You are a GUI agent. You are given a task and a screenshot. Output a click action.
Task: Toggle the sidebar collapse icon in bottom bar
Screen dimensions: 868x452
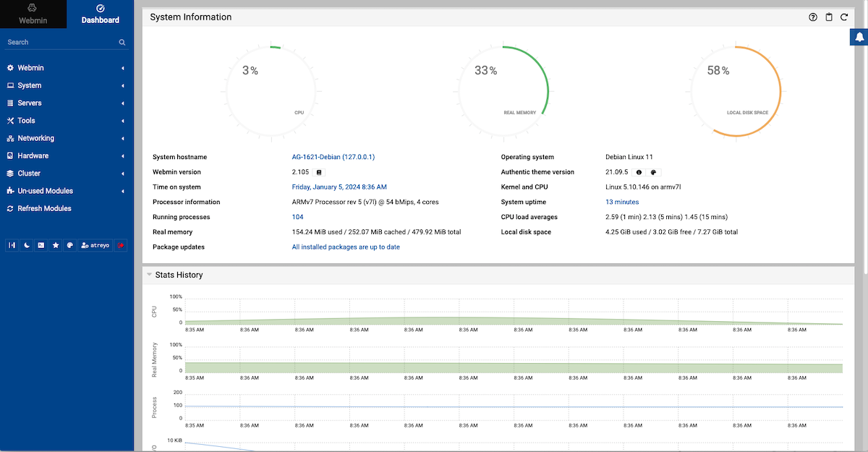pyautogui.click(x=12, y=245)
